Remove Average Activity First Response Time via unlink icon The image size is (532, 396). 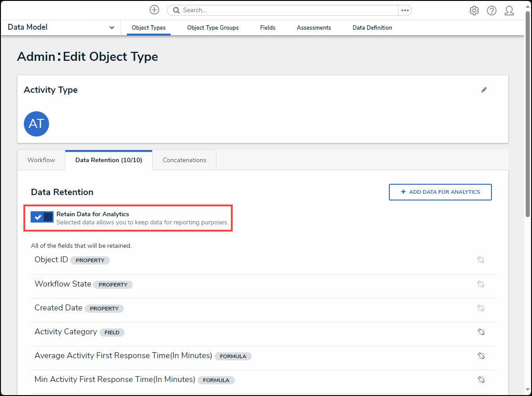tap(481, 356)
